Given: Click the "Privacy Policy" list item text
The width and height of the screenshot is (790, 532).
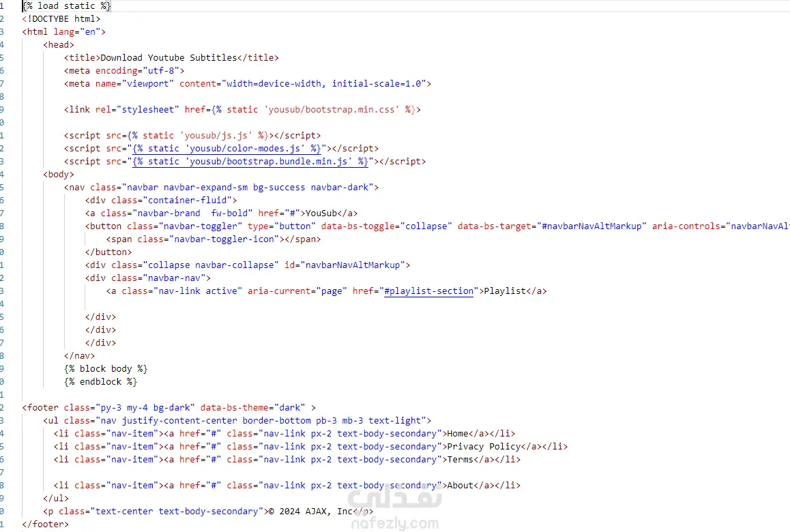Looking at the screenshot, I should coord(484,447).
